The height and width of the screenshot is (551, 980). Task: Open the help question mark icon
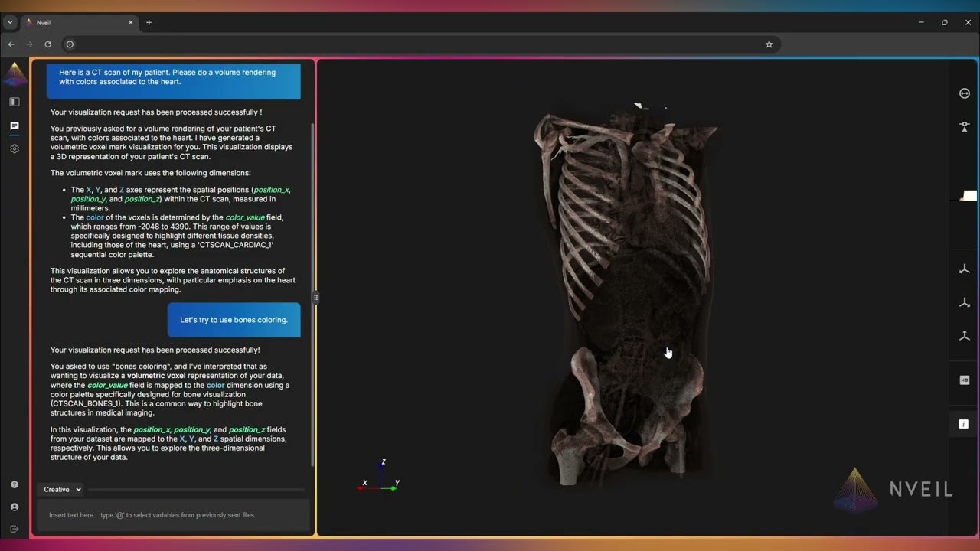point(15,484)
